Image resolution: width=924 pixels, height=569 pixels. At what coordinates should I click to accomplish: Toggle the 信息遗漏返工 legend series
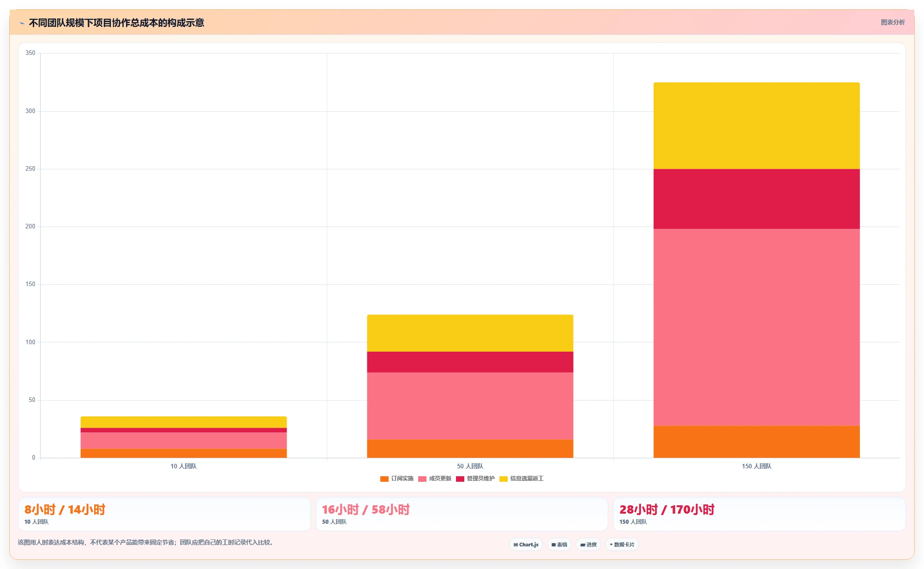(522, 479)
